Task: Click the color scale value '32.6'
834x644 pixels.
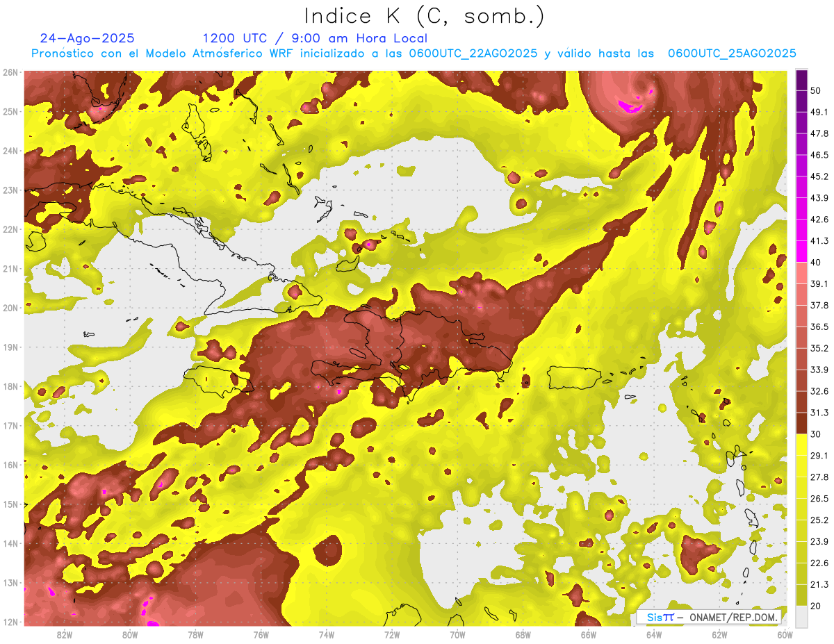Action: 819,391
